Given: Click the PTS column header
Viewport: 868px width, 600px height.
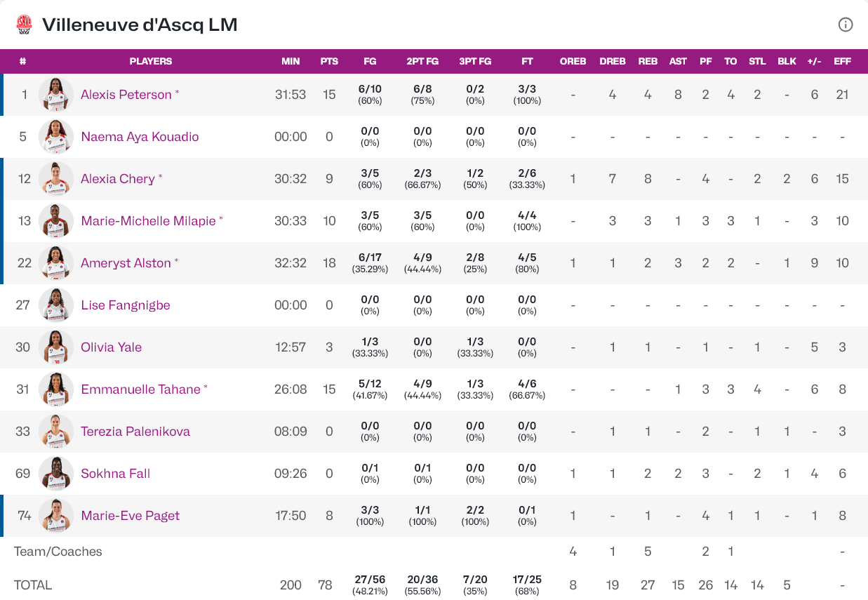Looking at the screenshot, I should point(329,61).
